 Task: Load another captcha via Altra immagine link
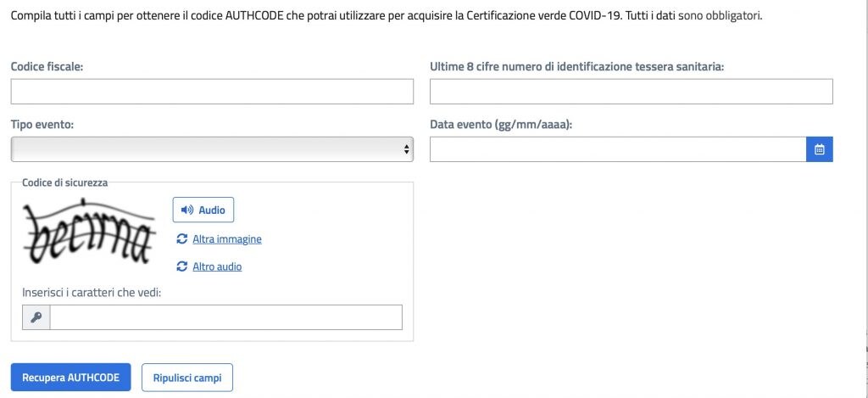(x=227, y=239)
